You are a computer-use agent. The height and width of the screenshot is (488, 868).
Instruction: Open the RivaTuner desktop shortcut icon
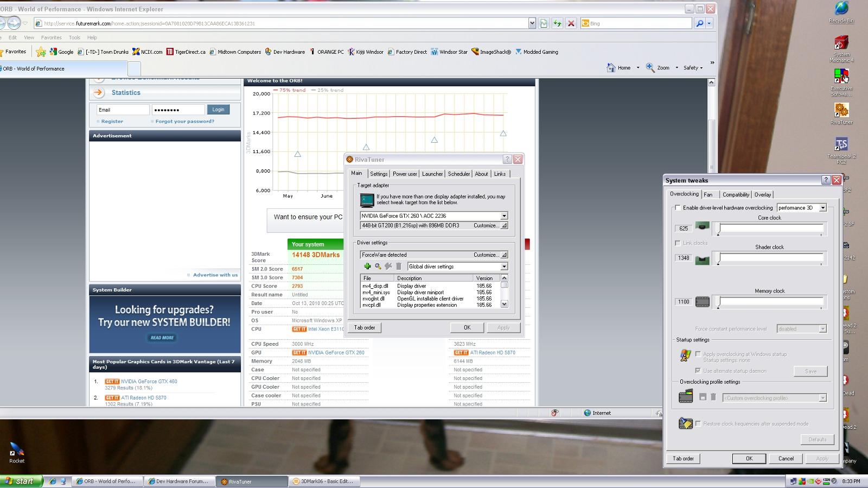click(x=841, y=110)
